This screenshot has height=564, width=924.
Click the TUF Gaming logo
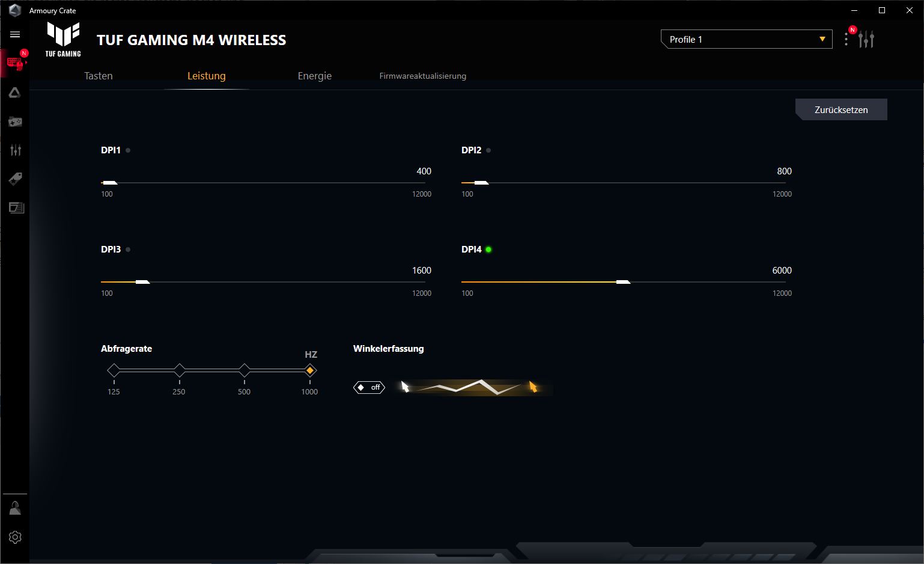(63, 40)
